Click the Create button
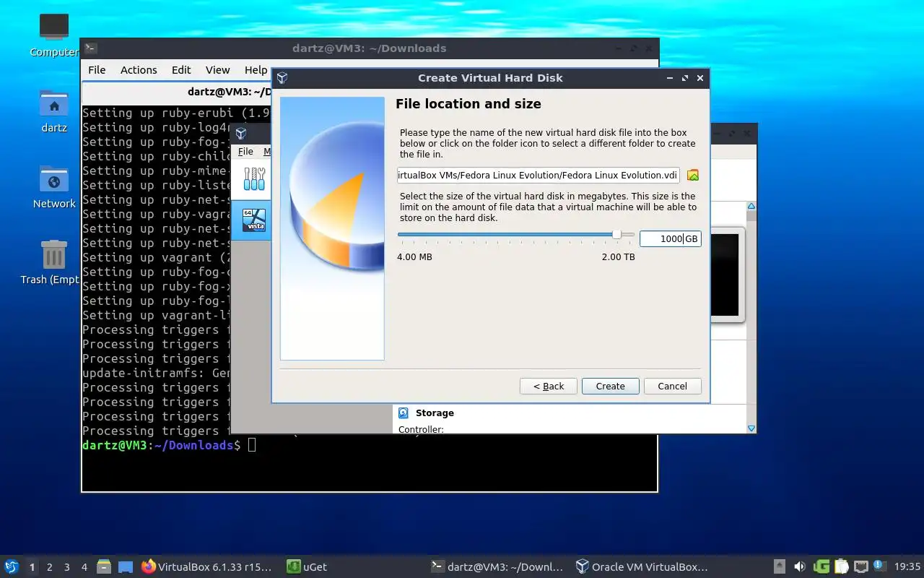The height and width of the screenshot is (578, 924). pyautogui.click(x=610, y=387)
